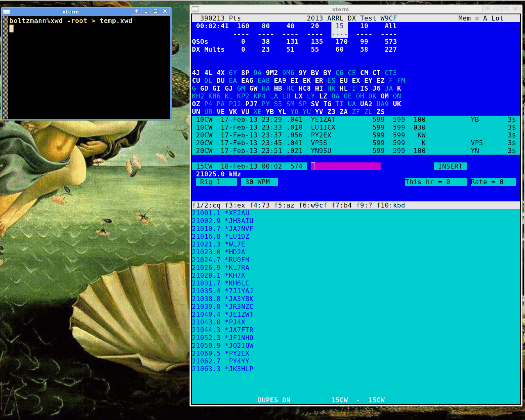The height and width of the screenshot is (420, 525).
Task: Minimize the left xterm terminal window
Action: 146,11
